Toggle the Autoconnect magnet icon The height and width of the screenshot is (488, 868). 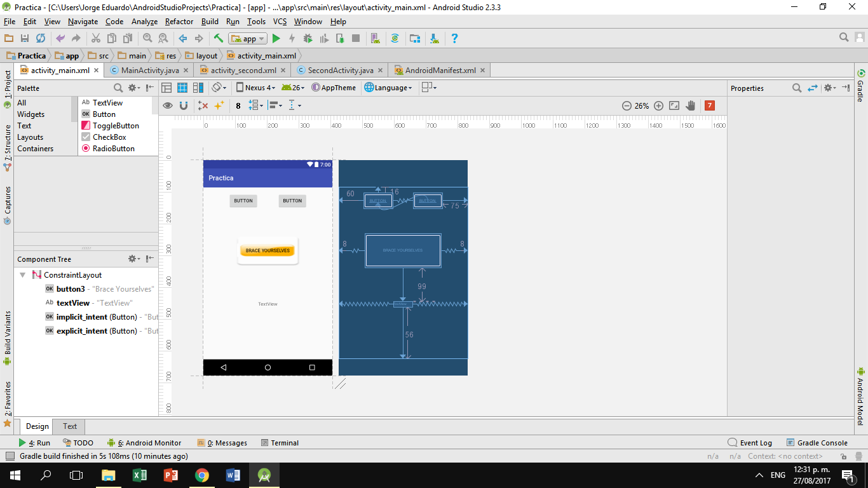tap(184, 105)
